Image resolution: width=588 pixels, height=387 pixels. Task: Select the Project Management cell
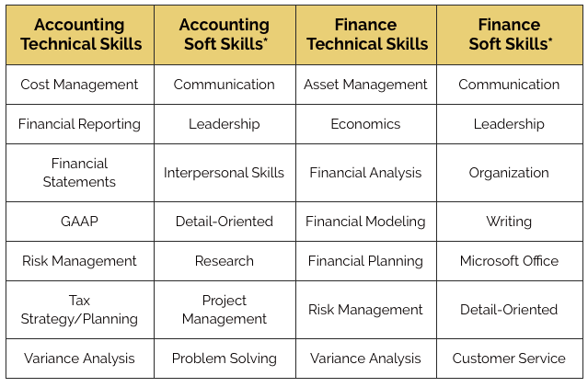(x=225, y=310)
